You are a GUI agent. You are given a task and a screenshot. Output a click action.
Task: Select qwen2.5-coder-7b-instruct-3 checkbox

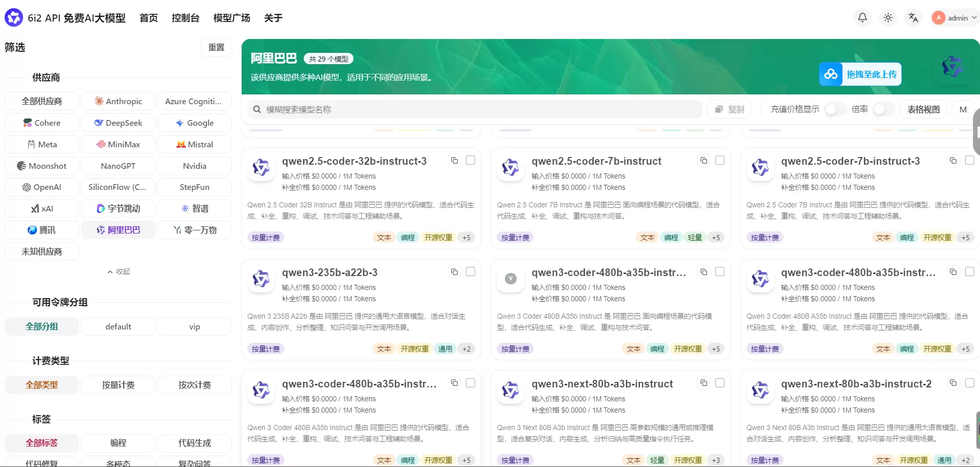click(x=970, y=160)
